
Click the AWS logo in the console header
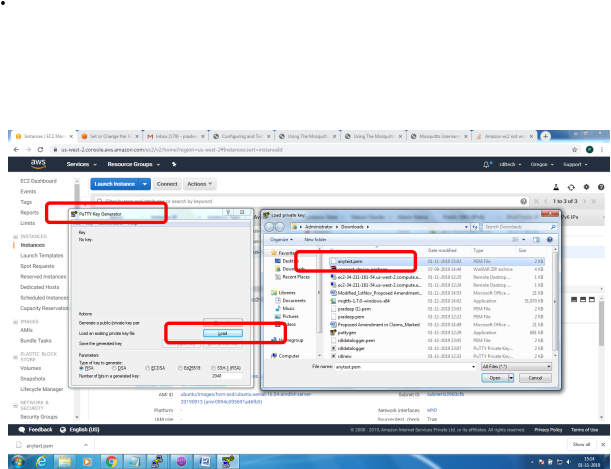point(37,163)
